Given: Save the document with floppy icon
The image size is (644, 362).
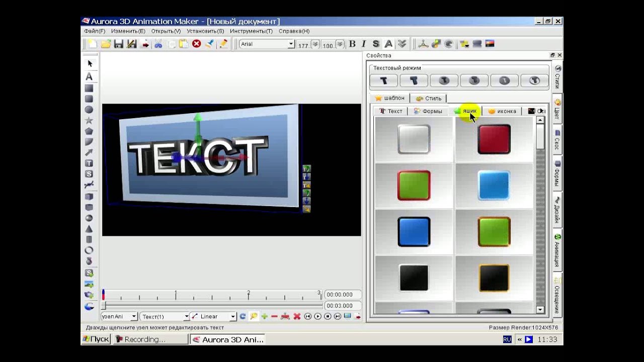Looking at the screenshot, I should point(119,44).
